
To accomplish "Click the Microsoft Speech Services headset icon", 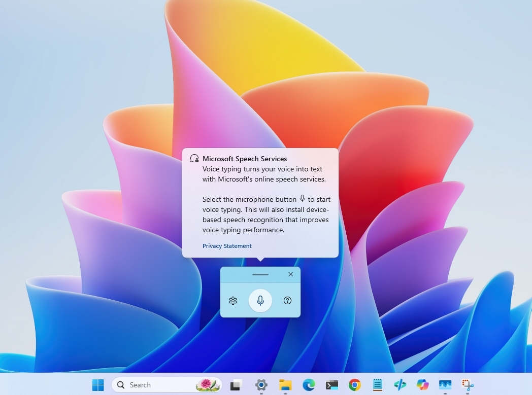I will pos(194,159).
